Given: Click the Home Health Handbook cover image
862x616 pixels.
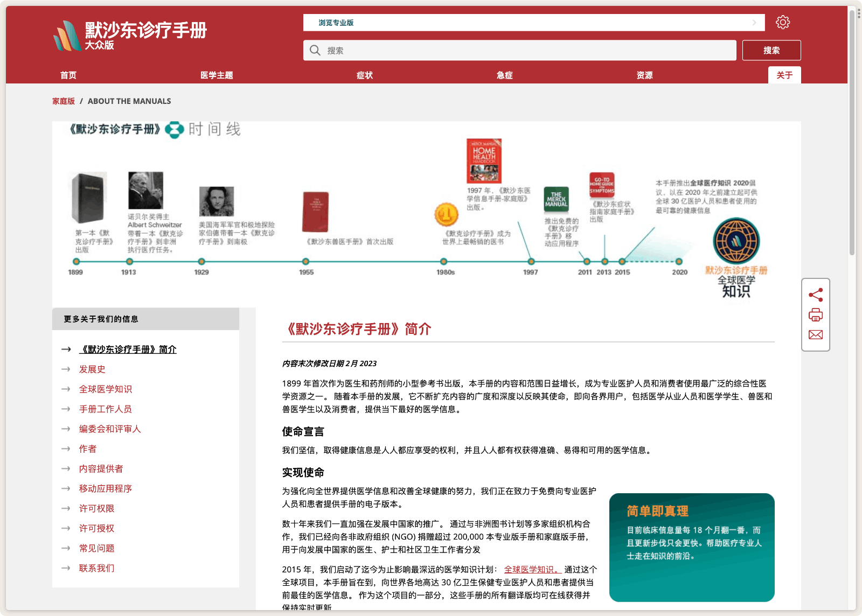Looking at the screenshot, I should click(x=484, y=161).
